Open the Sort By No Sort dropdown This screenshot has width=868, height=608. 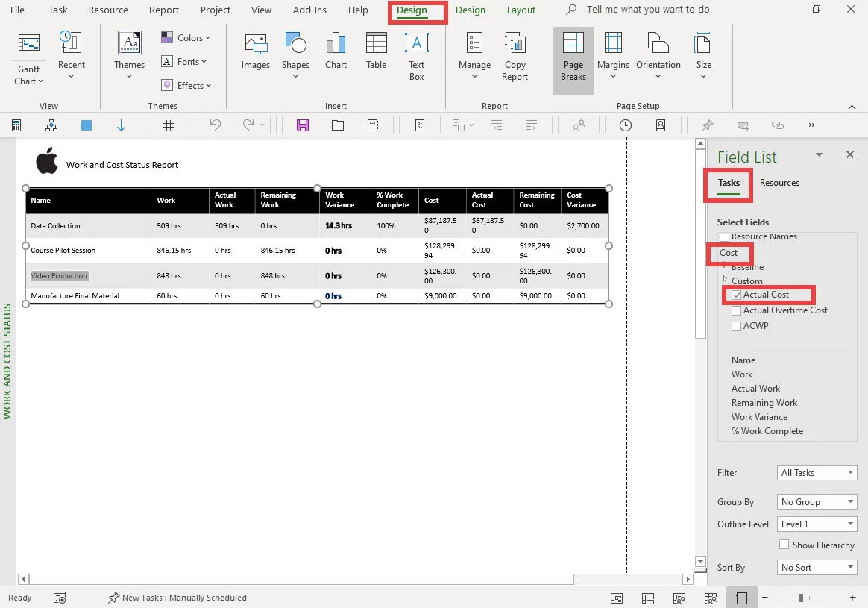(x=817, y=567)
